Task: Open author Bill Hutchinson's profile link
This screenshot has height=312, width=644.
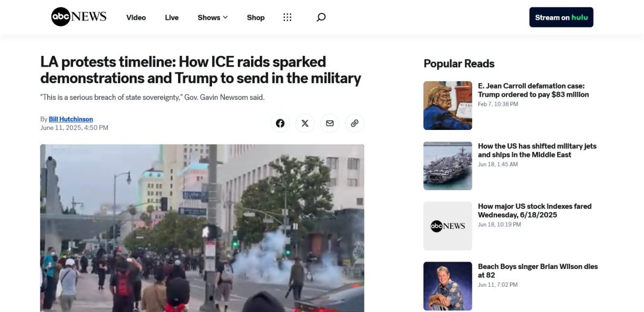Action: pyautogui.click(x=71, y=119)
